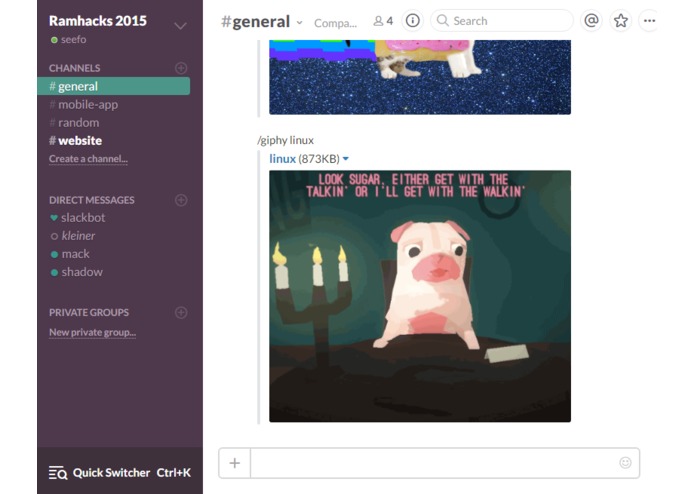This screenshot has height=494, width=695.
Task: Click the attach file plus button
Action: (234, 463)
